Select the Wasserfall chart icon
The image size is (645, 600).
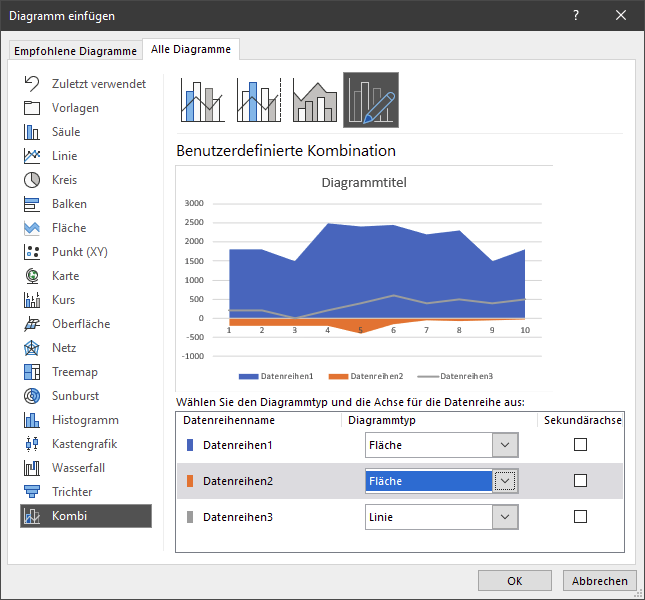32,468
